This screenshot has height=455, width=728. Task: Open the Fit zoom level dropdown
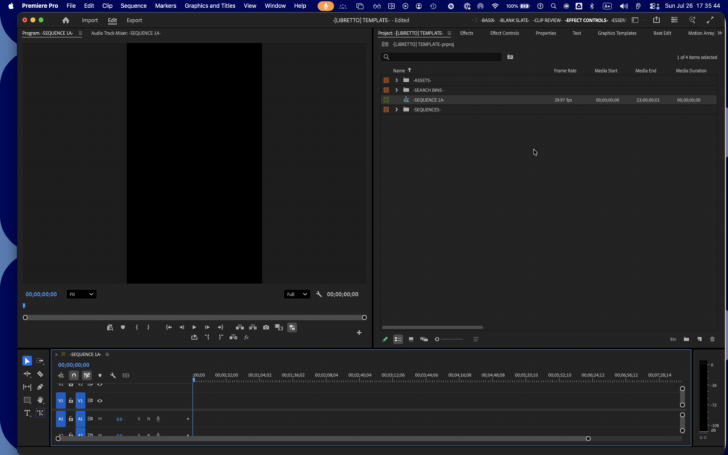point(81,294)
